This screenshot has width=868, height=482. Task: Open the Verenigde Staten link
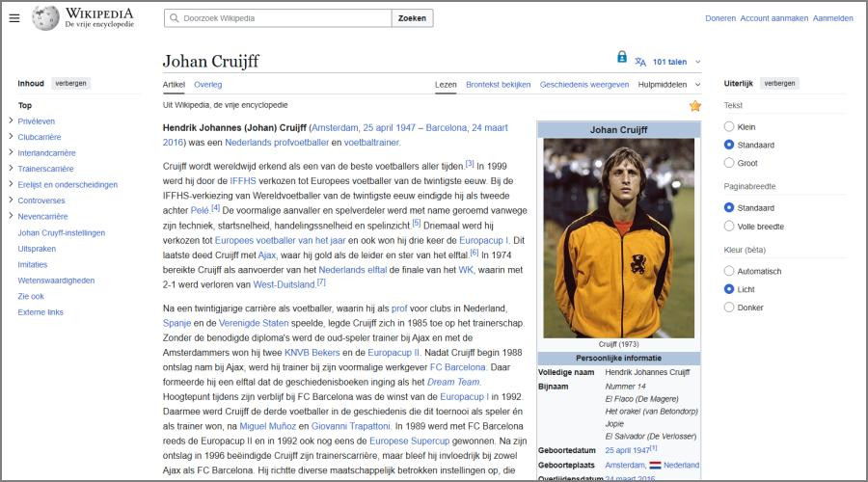click(x=254, y=323)
